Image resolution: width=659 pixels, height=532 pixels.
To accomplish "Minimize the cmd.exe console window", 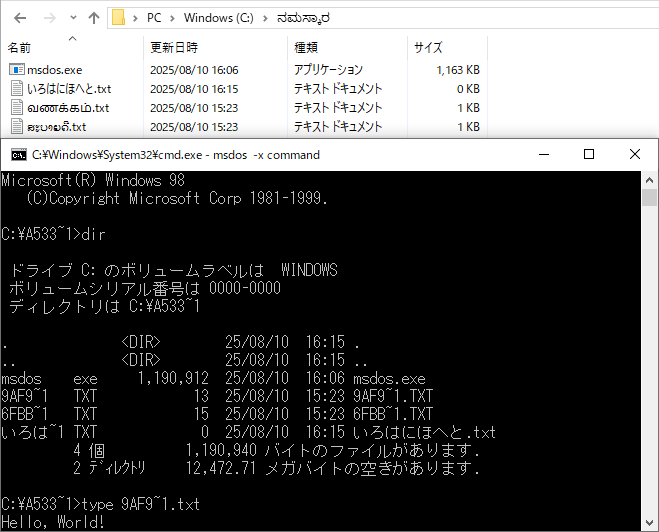I will pyautogui.click(x=544, y=154).
